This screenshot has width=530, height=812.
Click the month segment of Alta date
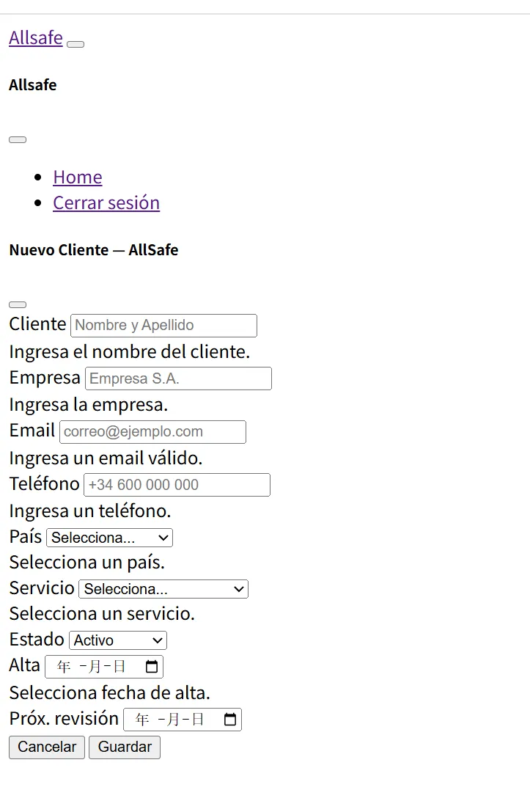[x=93, y=667]
